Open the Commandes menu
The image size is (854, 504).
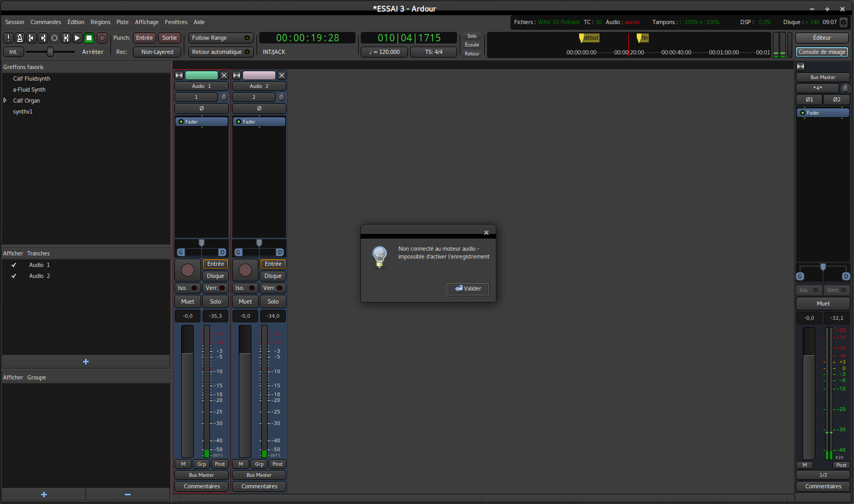point(46,23)
